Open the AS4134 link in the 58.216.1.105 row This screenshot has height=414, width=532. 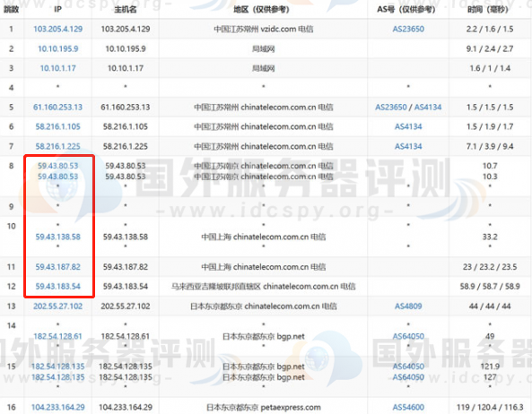point(408,126)
